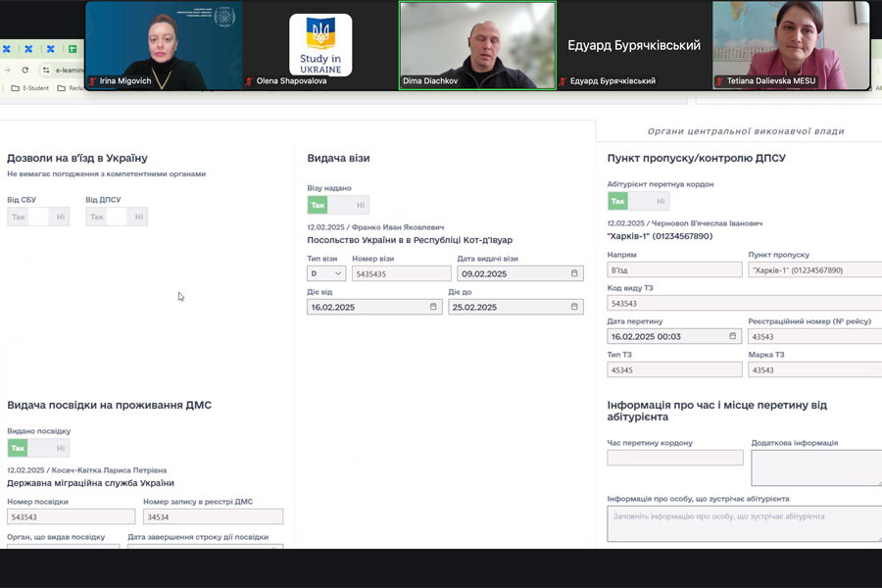Select the Study in Ukraine video tile
882x588 pixels.
[320, 45]
